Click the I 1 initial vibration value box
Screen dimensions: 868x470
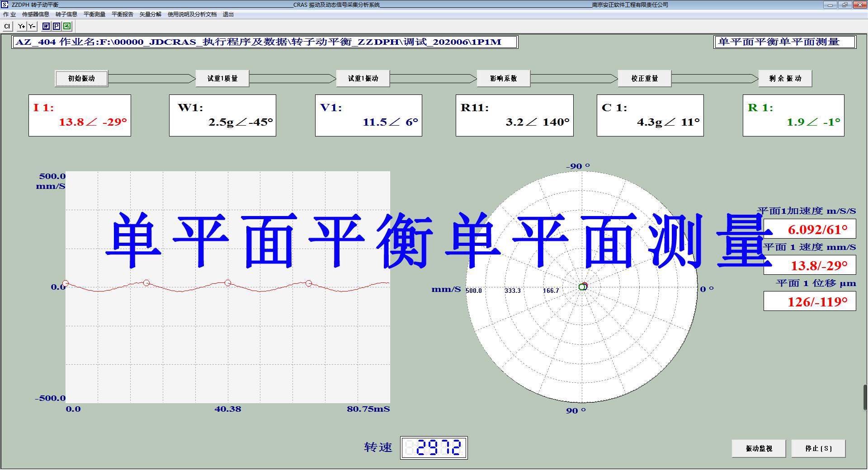click(80, 115)
